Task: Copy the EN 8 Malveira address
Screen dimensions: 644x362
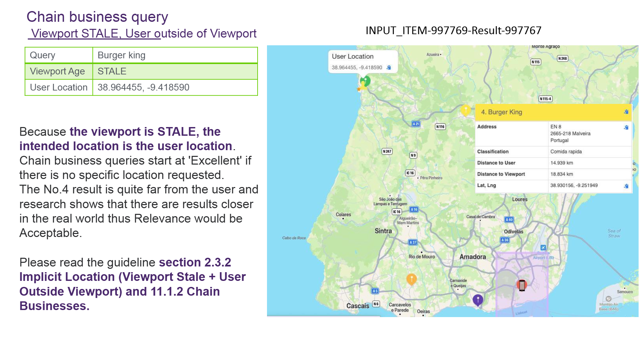Action: pyautogui.click(x=626, y=127)
